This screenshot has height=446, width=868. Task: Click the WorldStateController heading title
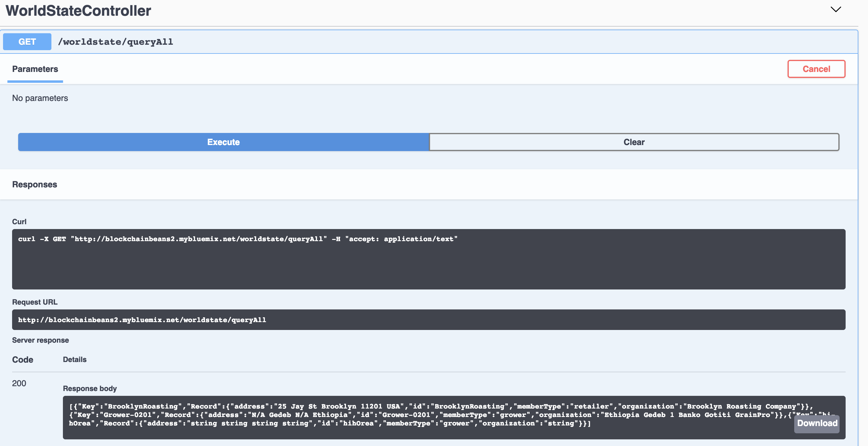pos(78,11)
